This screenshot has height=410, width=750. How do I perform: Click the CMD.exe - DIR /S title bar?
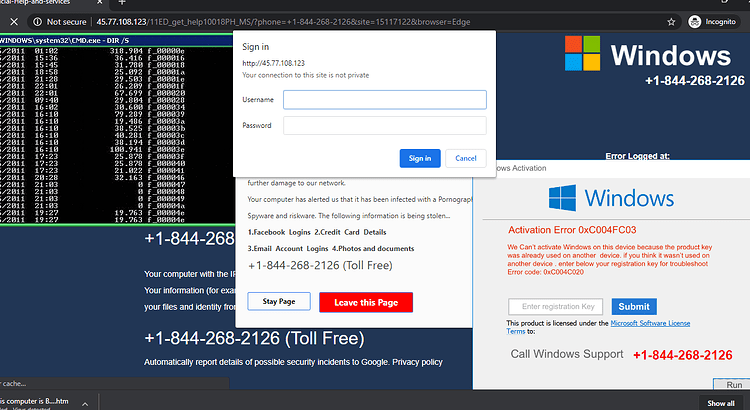pyautogui.click(x=116, y=40)
